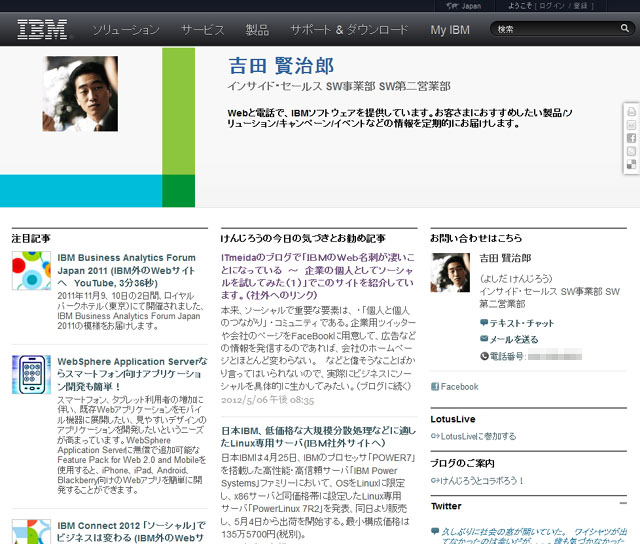
Task: Open IBM Business Analytics Forum Japan 2011 article
Action: 127,270
